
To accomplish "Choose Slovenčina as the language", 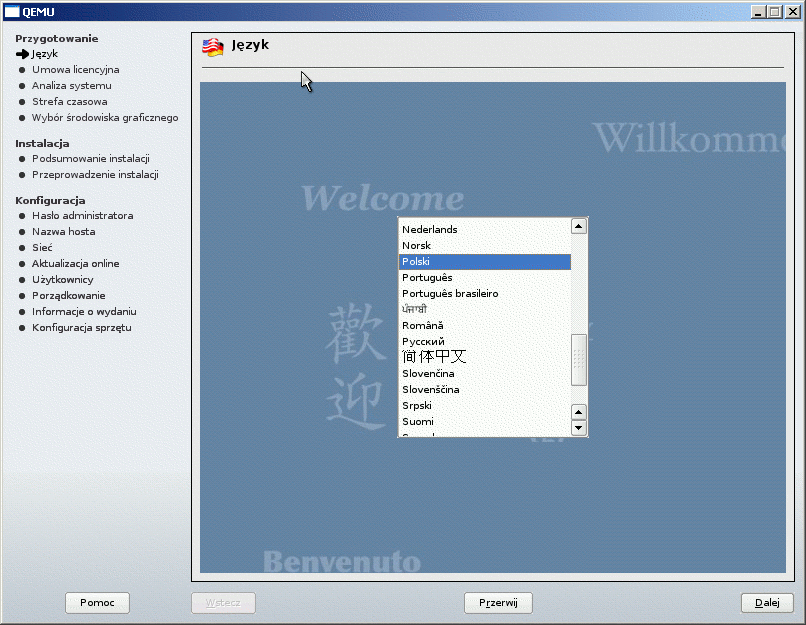I will [428, 374].
